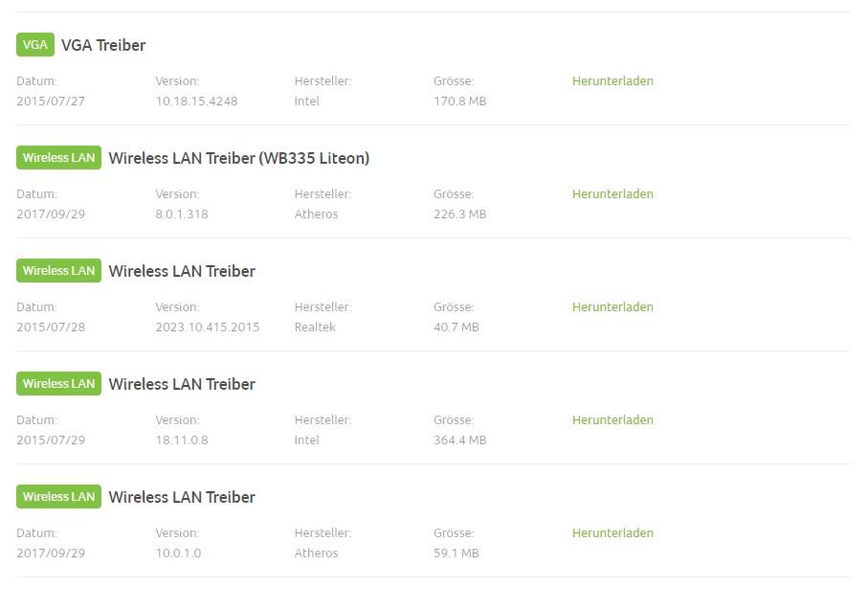Open Wireless LAN Treiber title dated 2015/07/28
Image resolution: width=868 pixels, height=610 pixels.
(182, 271)
